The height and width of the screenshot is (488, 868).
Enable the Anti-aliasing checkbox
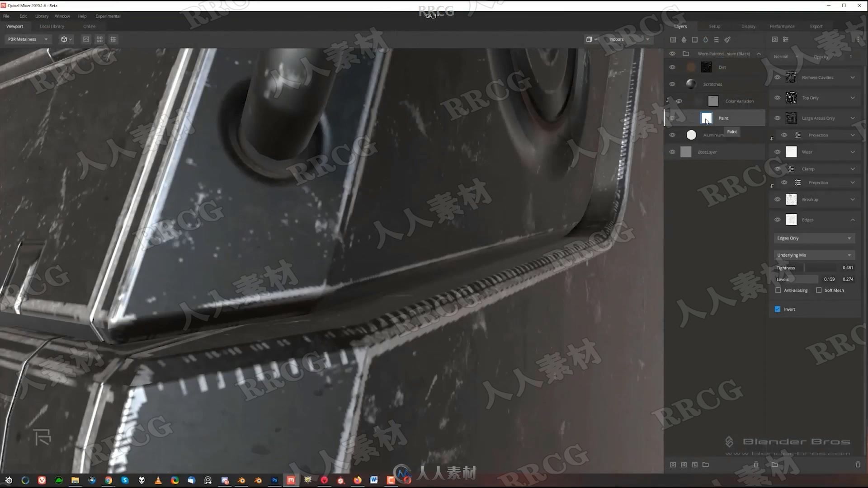pos(778,290)
